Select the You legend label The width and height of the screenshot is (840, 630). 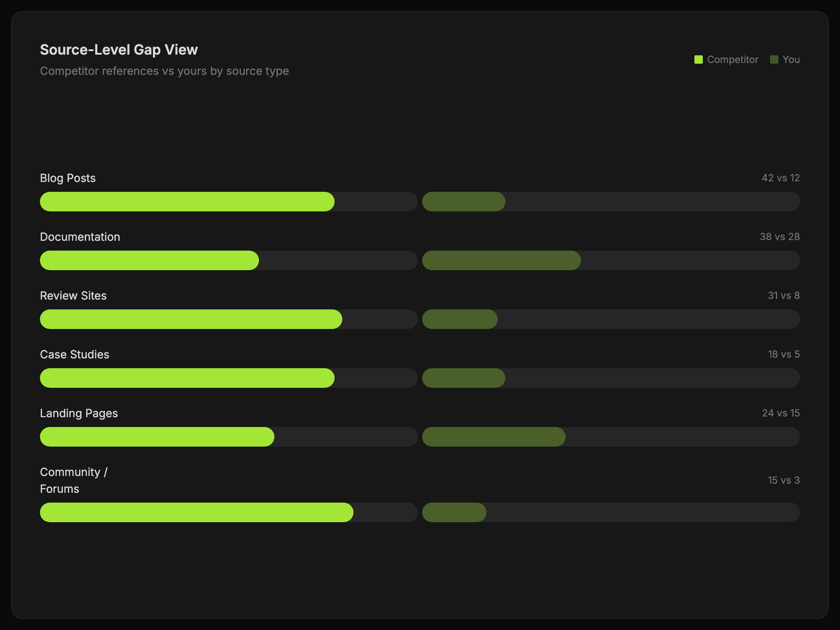[x=791, y=59]
